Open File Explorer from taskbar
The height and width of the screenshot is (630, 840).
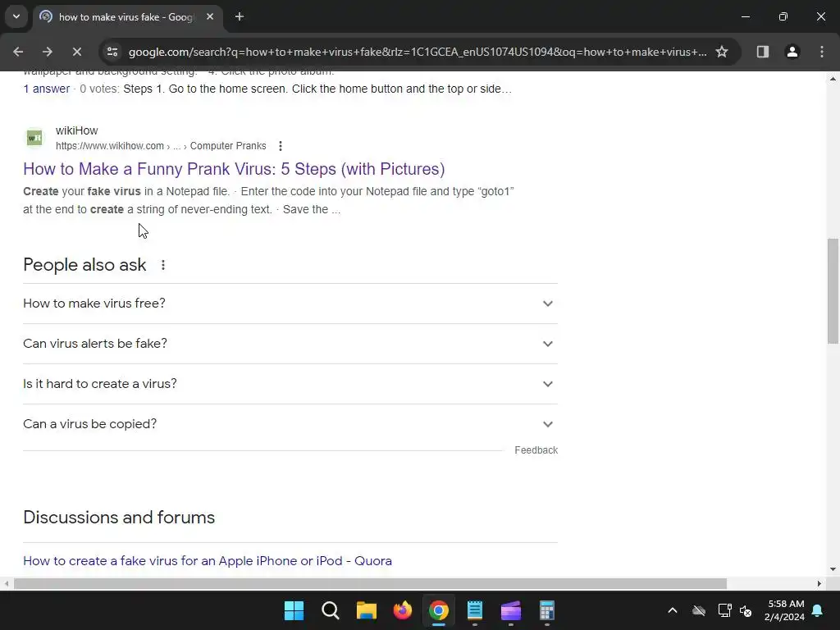point(367,610)
